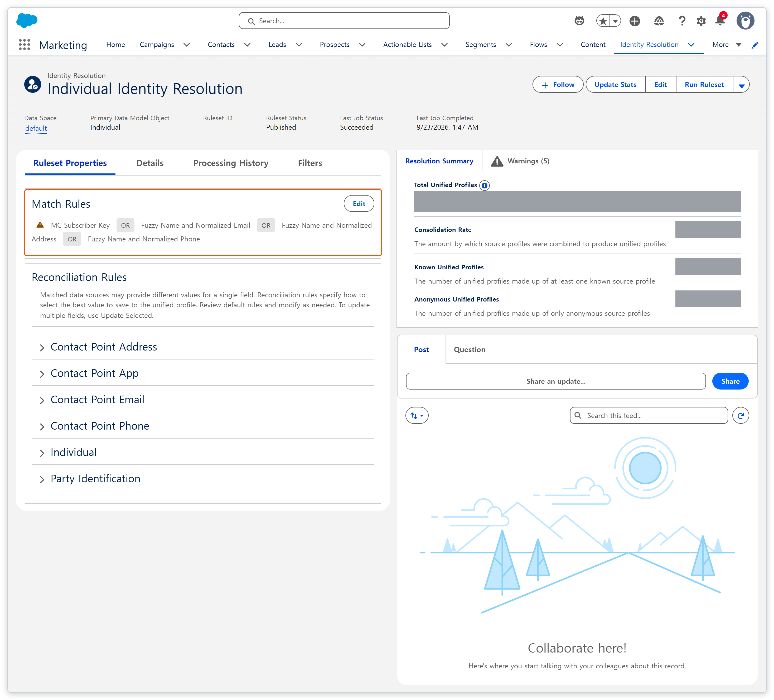The width and height of the screenshot is (774, 700).
Task: Open Einstein assistant icon
Action: (579, 21)
